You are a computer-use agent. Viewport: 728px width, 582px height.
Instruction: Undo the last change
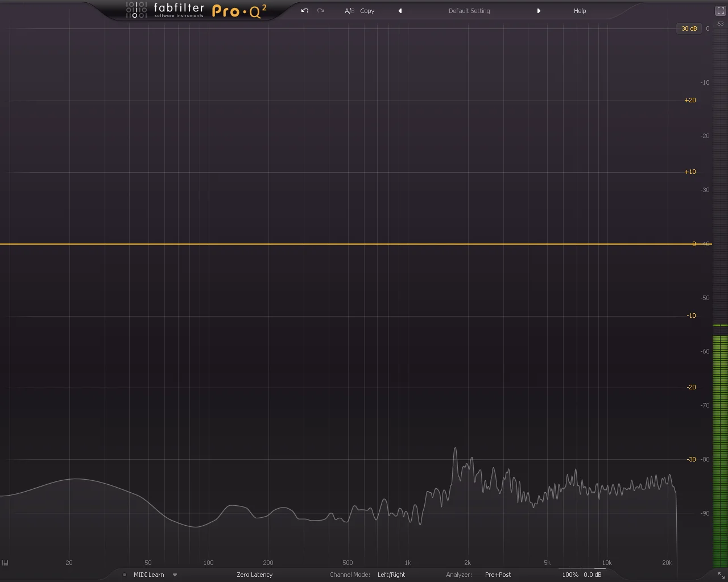pos(305,11)
